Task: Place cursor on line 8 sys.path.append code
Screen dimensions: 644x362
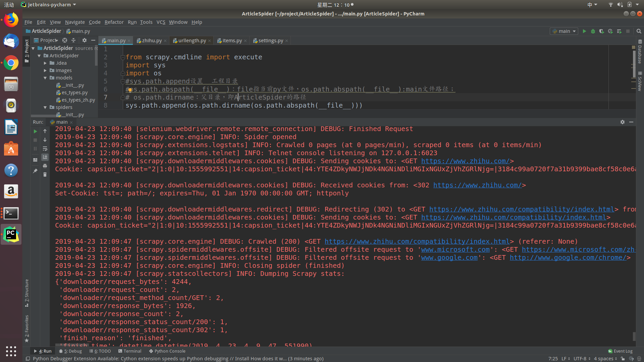Action: (244, 105)
